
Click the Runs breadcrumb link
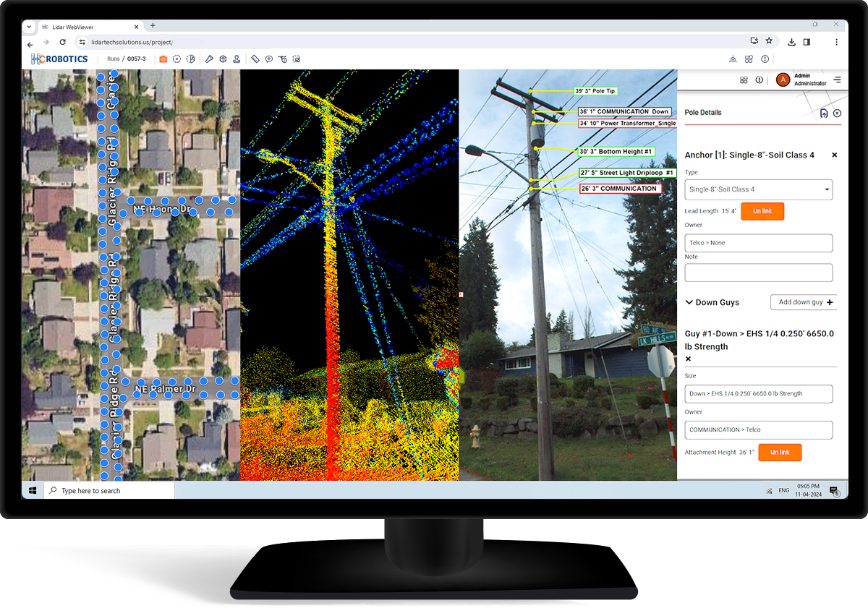pos(114,59)
